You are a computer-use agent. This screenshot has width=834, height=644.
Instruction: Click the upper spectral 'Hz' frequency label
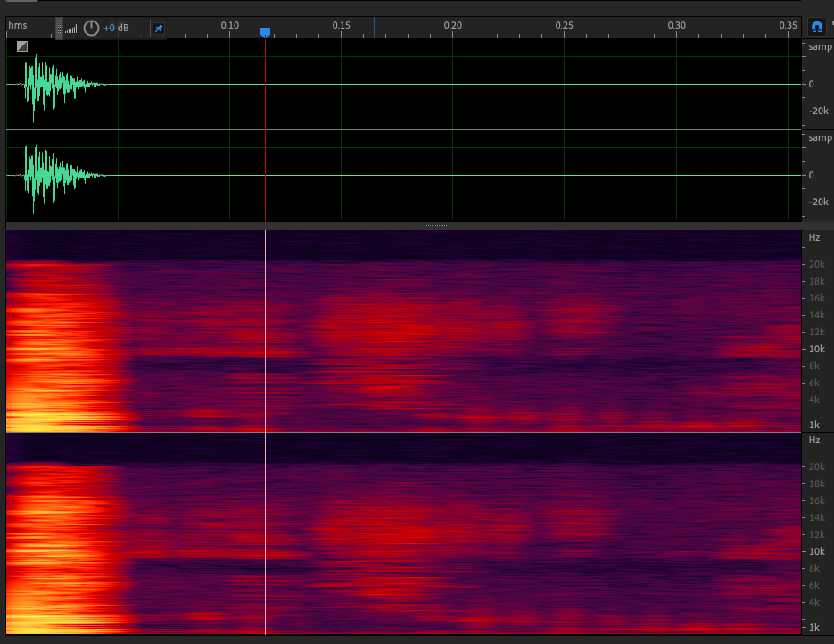[814, 238]
